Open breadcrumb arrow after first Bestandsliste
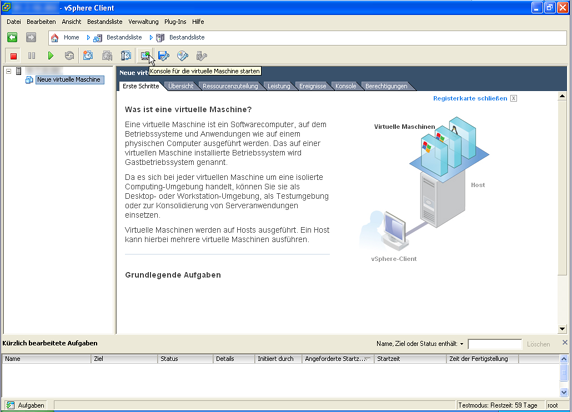This screenshot has width=572, height=412. pyautogui.click(x=151, y=38)
